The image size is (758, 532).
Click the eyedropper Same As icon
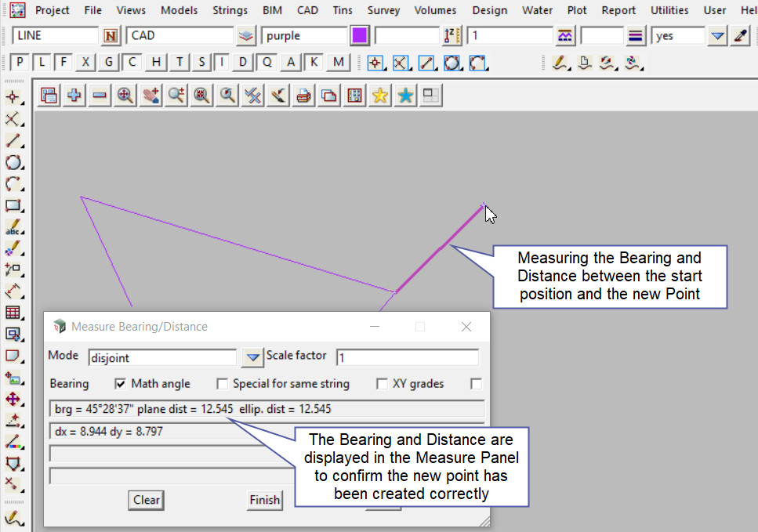coord(740,36)
